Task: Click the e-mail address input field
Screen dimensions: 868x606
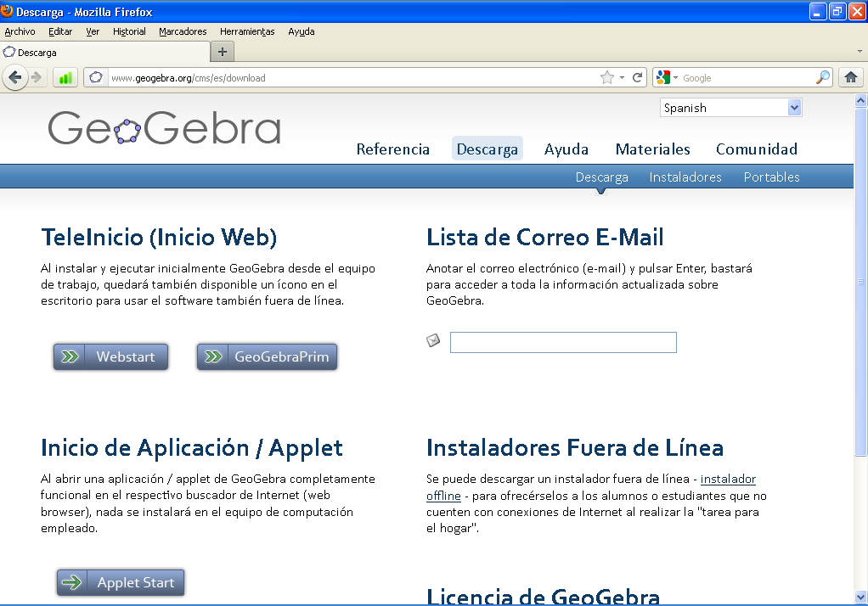Action: pos(562,342)
